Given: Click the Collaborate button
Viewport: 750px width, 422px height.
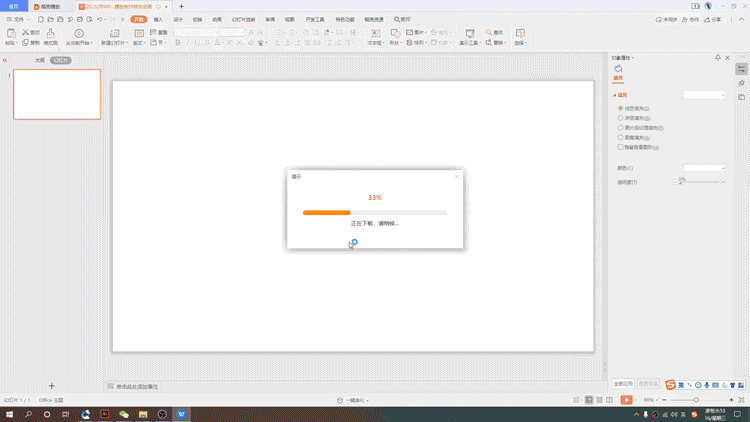Looking at the screenshot, I should [x=690, y=20].
